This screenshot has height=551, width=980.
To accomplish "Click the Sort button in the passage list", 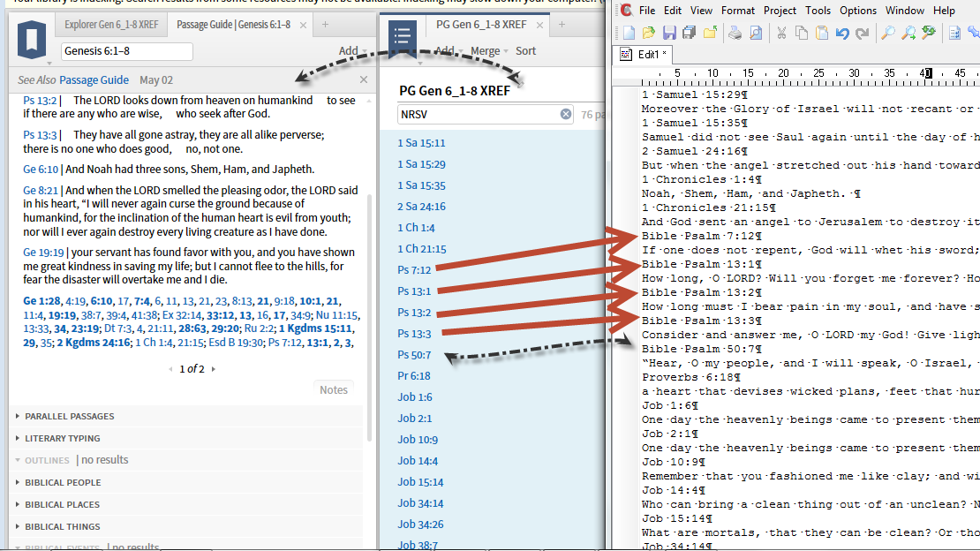I will [525, 50].
